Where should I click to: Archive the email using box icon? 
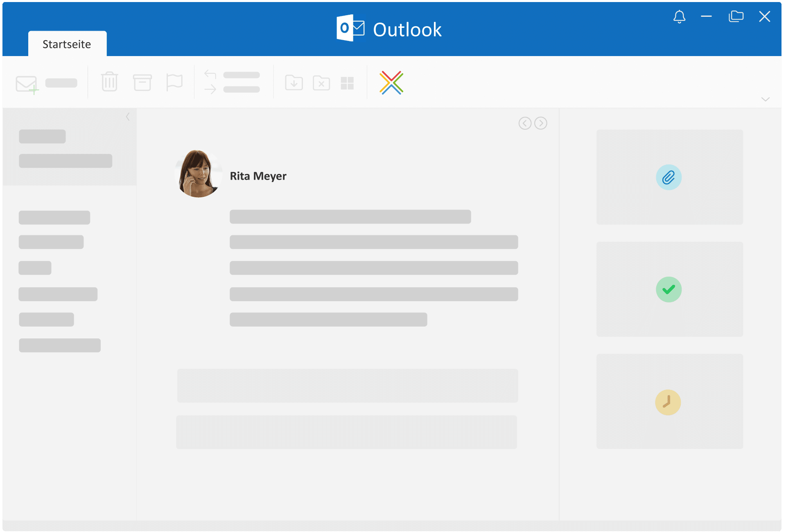click(x=142, y=82)
